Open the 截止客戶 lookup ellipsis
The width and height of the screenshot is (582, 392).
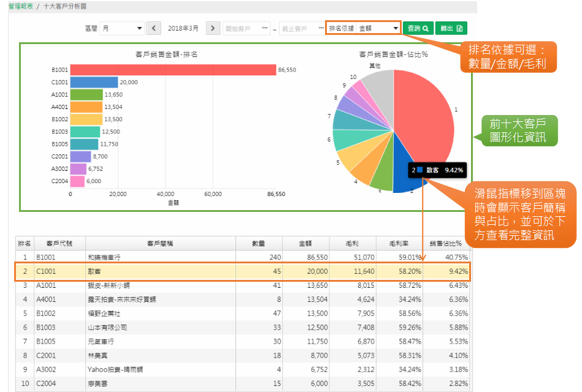pyautogui.click(x=321, y=28)
